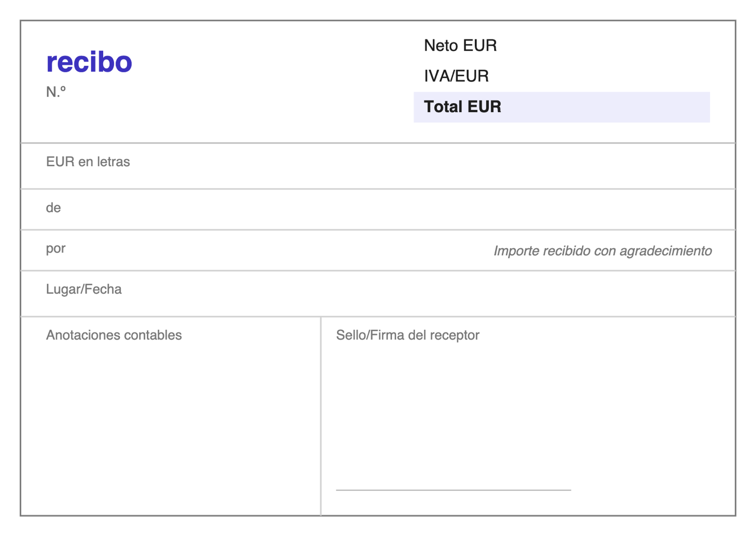Click the 'por' concept row label
Viewport: 756px width, 536px height.
[x=56, y=249]
